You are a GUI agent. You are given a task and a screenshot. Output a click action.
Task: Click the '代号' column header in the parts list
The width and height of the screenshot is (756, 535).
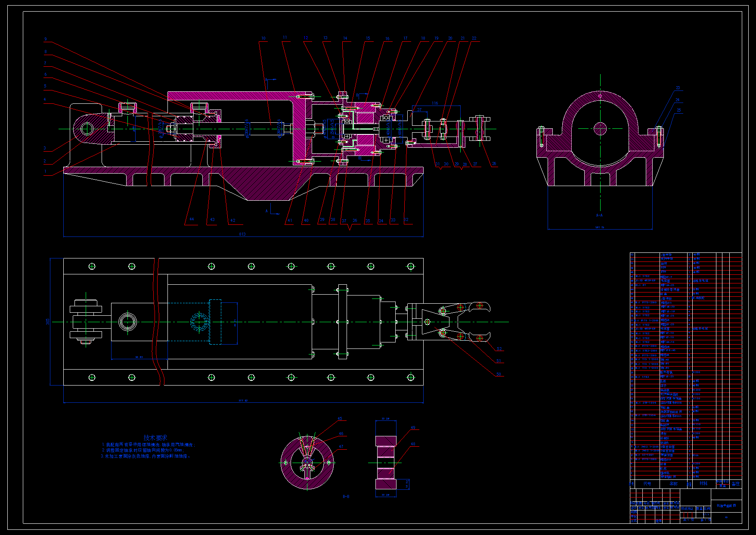click(x=647, y=484)
